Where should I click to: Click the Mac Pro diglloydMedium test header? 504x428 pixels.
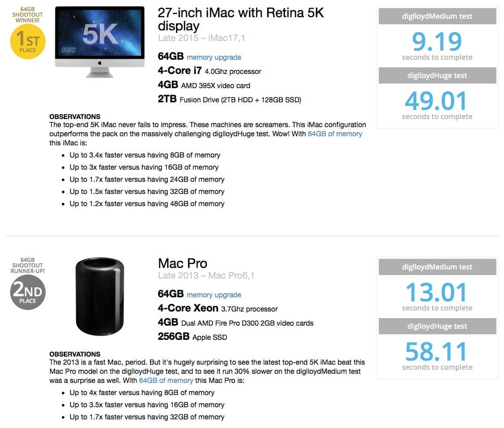click(x=437, y=267)
